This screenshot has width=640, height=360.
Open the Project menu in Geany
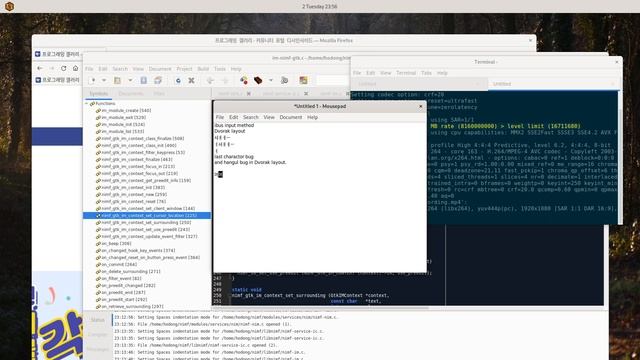[x=184, y=69]
